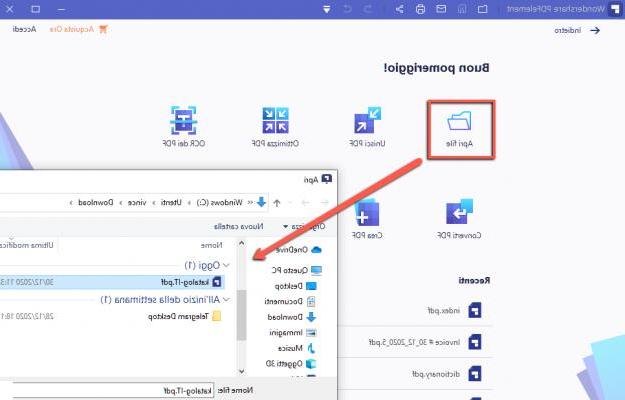This screenshot has height=400, width=625.
Task: Open recent file dictionary.pdf
Action: pos(446,374)
